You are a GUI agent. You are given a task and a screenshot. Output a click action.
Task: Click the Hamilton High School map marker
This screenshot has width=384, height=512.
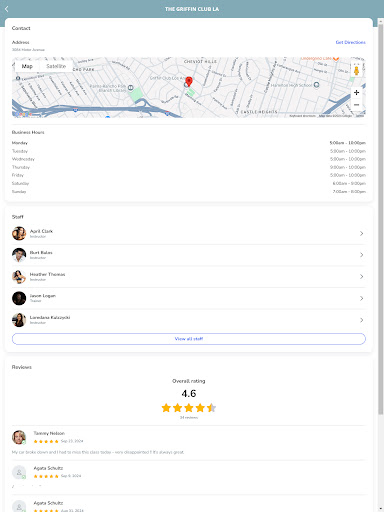point(316,85)
